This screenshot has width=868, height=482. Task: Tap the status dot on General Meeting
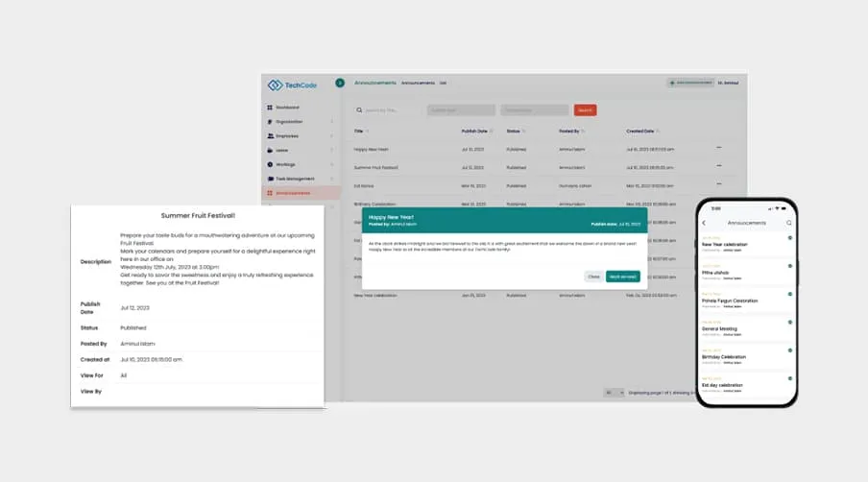[790, 322]
